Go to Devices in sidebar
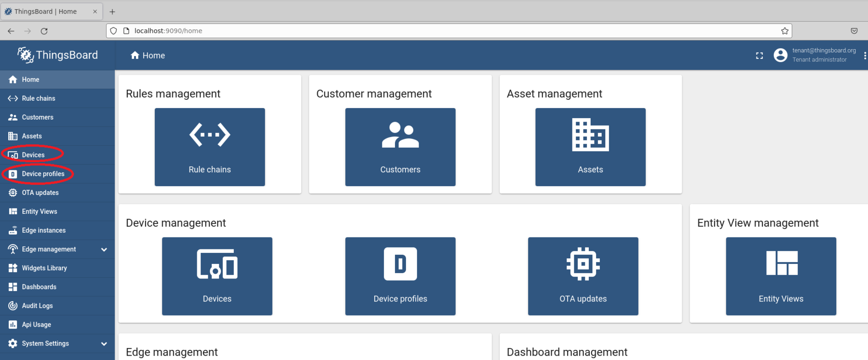Viewport: 868px width, 360px height. tap(33, 155)
